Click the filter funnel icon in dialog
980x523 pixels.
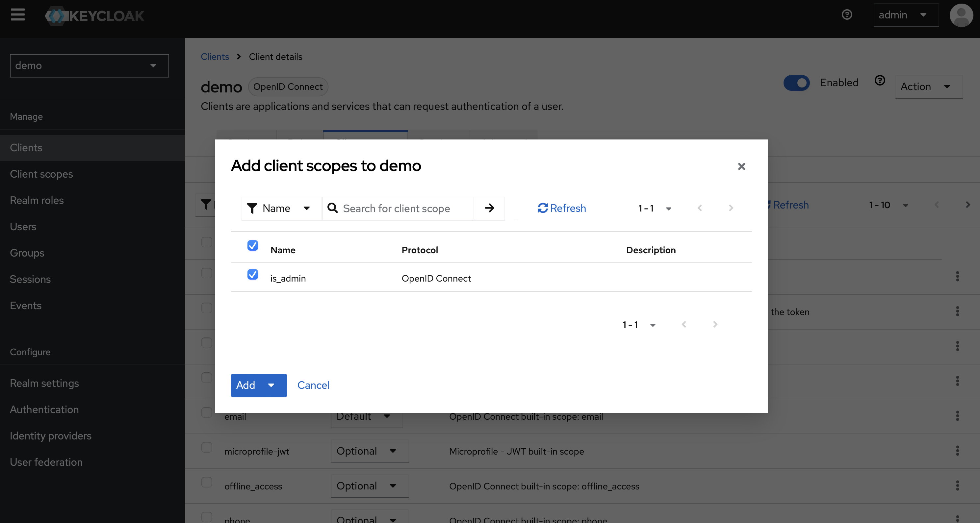click(252, 208)
